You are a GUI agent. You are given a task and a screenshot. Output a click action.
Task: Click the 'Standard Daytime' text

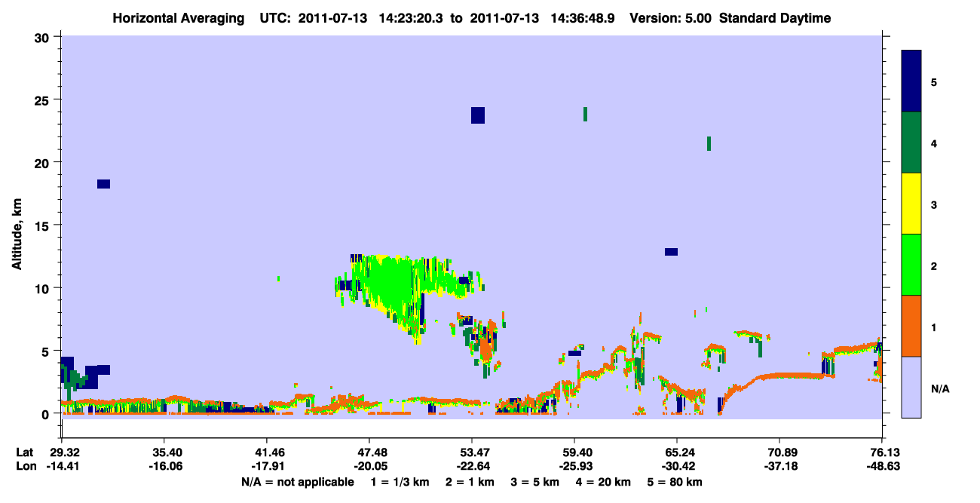click(x=775, y=18)
